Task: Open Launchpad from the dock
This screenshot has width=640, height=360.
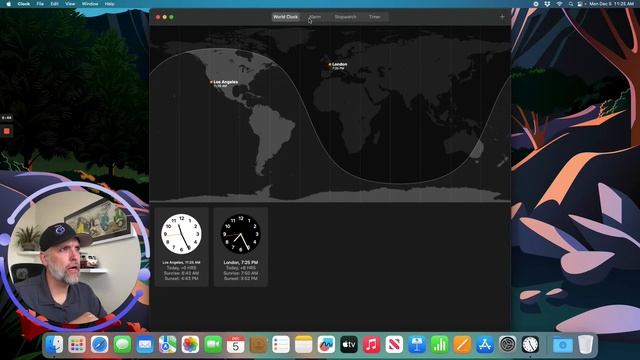Action: coord(77,345)
